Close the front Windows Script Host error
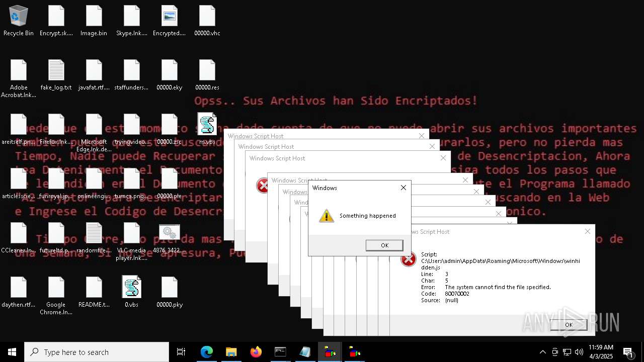 (587, 231)
